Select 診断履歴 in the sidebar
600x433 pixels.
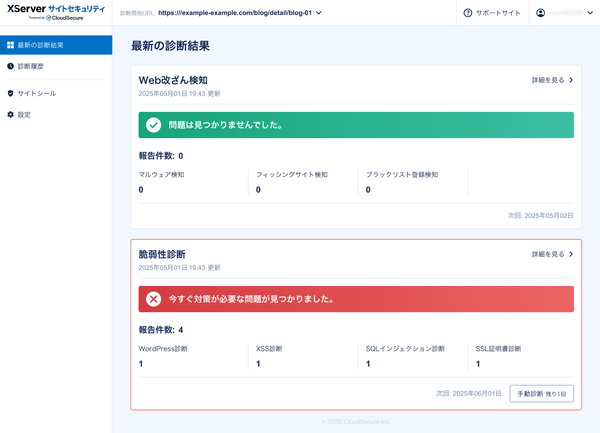31,66
